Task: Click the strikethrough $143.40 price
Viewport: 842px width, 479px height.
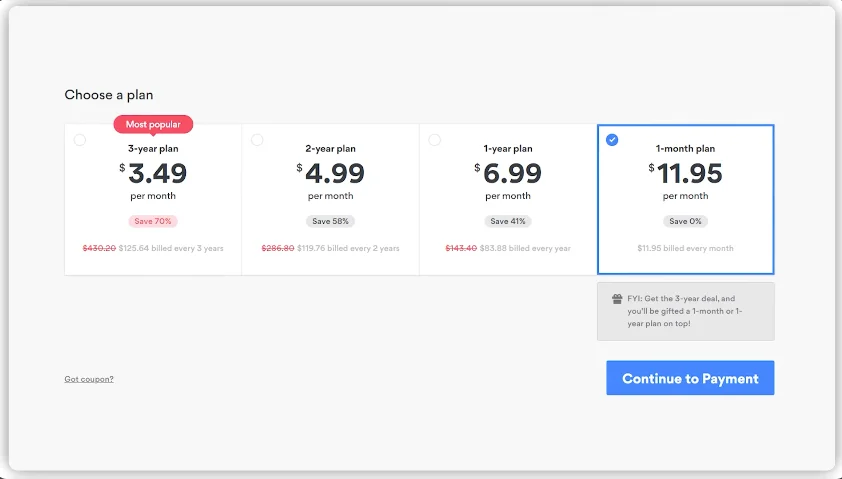Action: pyautogui.click(x=461, y=248)
